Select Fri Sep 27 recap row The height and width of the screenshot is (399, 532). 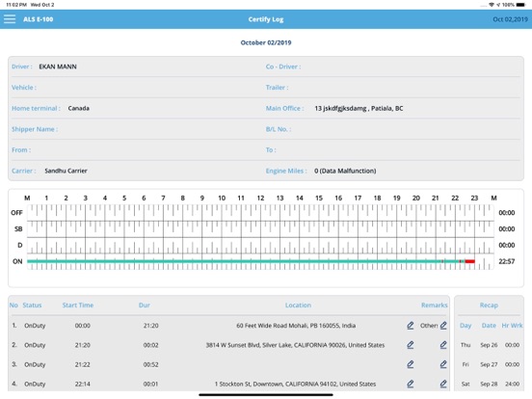[490, 364]
